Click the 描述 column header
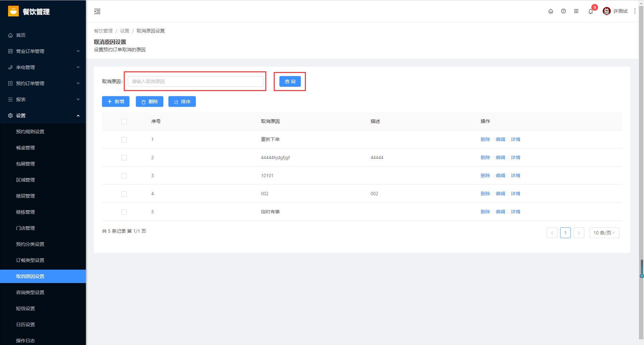The image size is (644, 345). click(x=375, y=122)
